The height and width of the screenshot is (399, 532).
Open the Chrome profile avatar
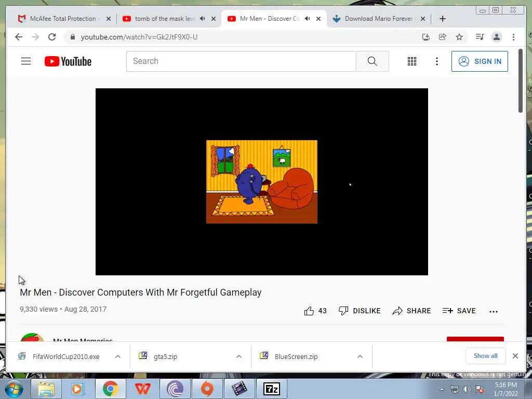496,37
